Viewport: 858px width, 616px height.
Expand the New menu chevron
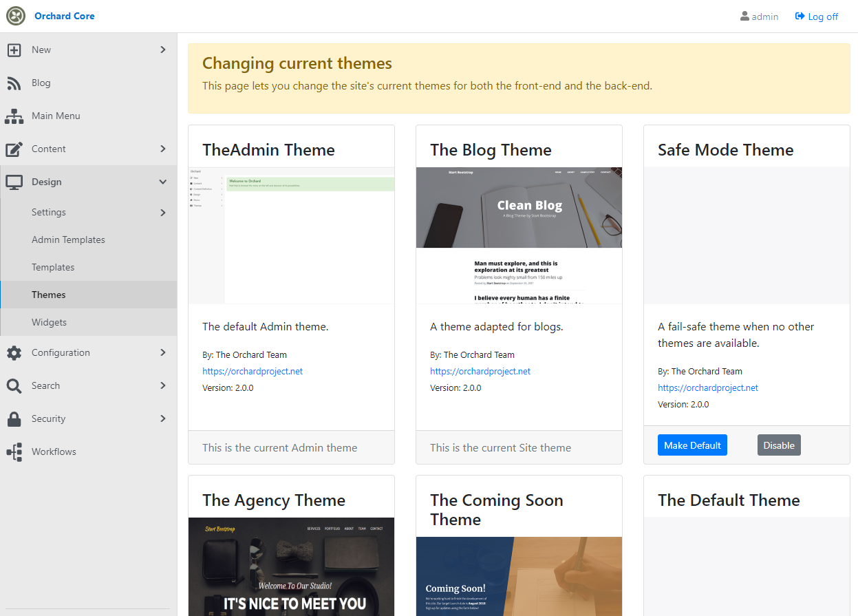[163, 50]
